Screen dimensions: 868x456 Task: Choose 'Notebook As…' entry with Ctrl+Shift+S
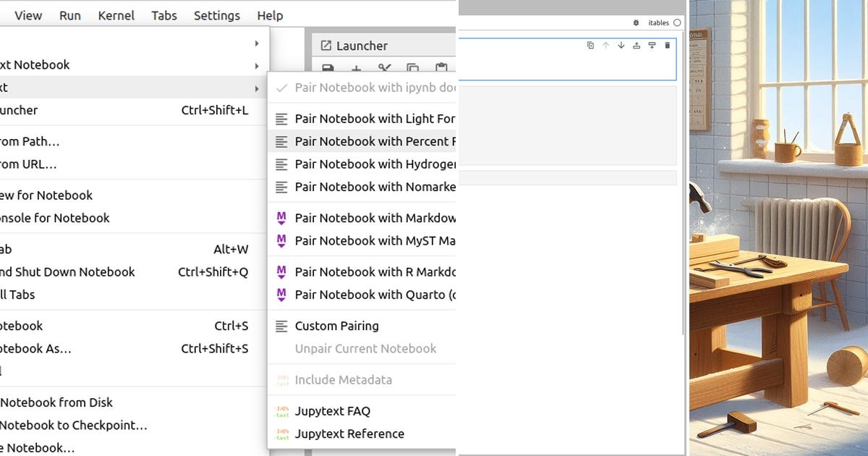pyautogui.click(x=134, y=349)
